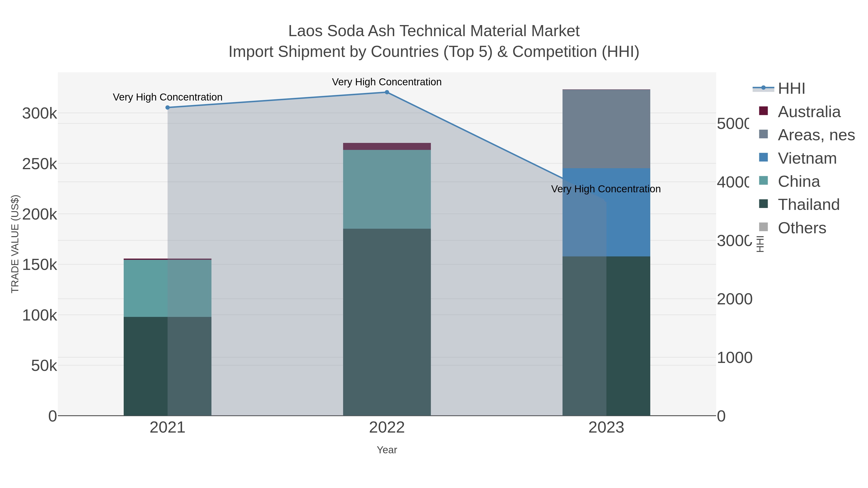Click the 1000 HHI axis tick label
The width and height of the screenshot is (868, 488).
tap(735, 358)
